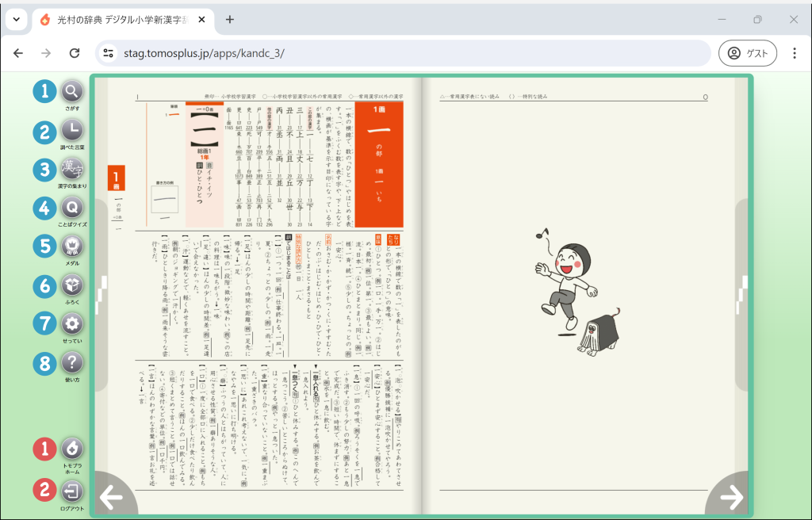Click the left side page-flip handle
The width and height of the screenshot is (812, 520).
point(102,295)
